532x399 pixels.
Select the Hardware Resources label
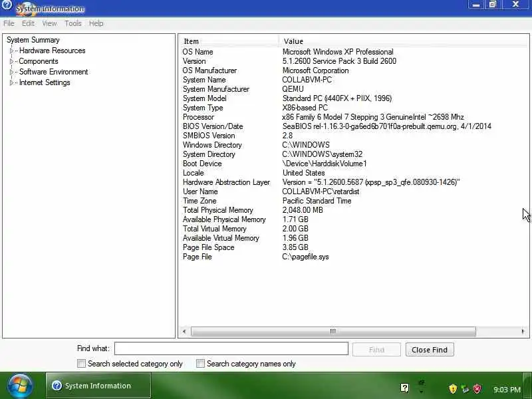tap(53, 51)
